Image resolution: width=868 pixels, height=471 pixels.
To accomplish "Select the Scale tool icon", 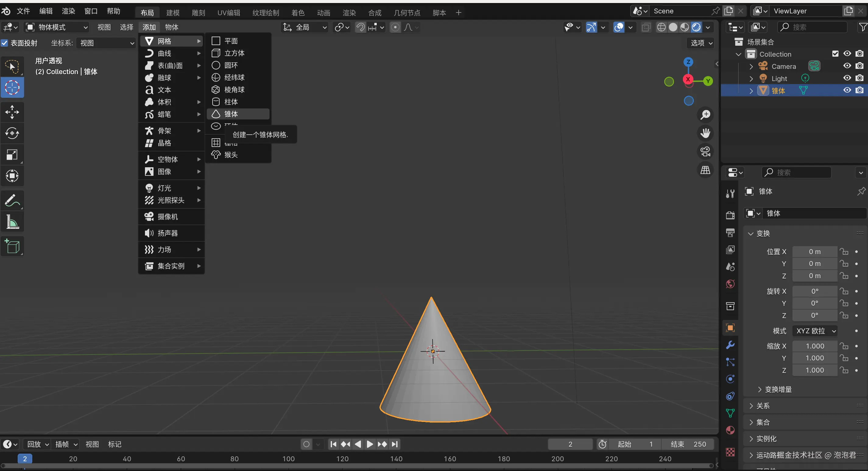I will coord(12,155).
